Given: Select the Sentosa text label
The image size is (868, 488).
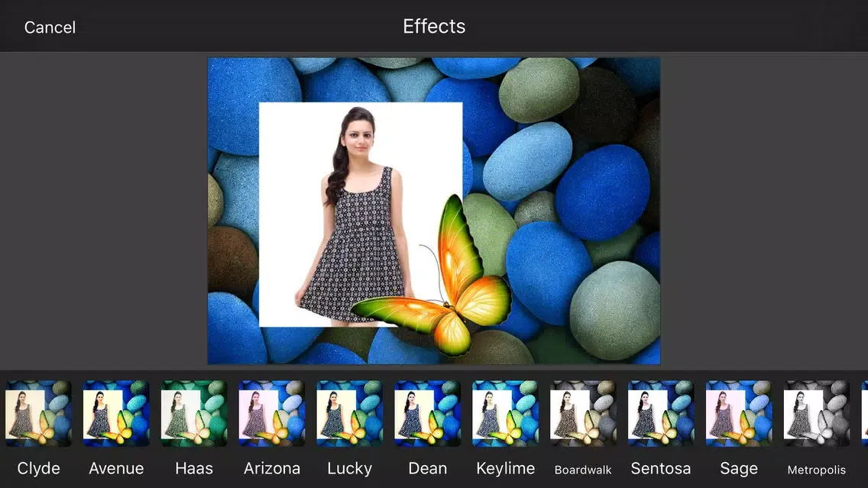Looking at the screenshot, I should (661, 469).
